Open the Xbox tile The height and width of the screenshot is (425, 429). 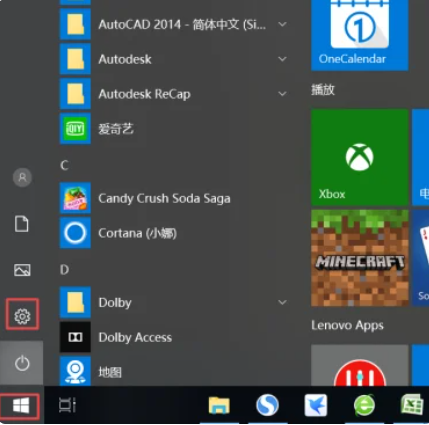click(360, 157)
